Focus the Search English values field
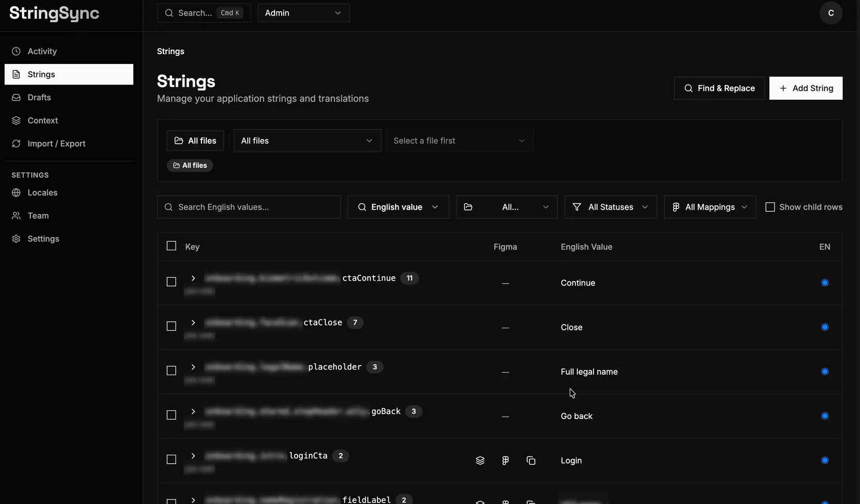The image size is (860, 504). 249,207
